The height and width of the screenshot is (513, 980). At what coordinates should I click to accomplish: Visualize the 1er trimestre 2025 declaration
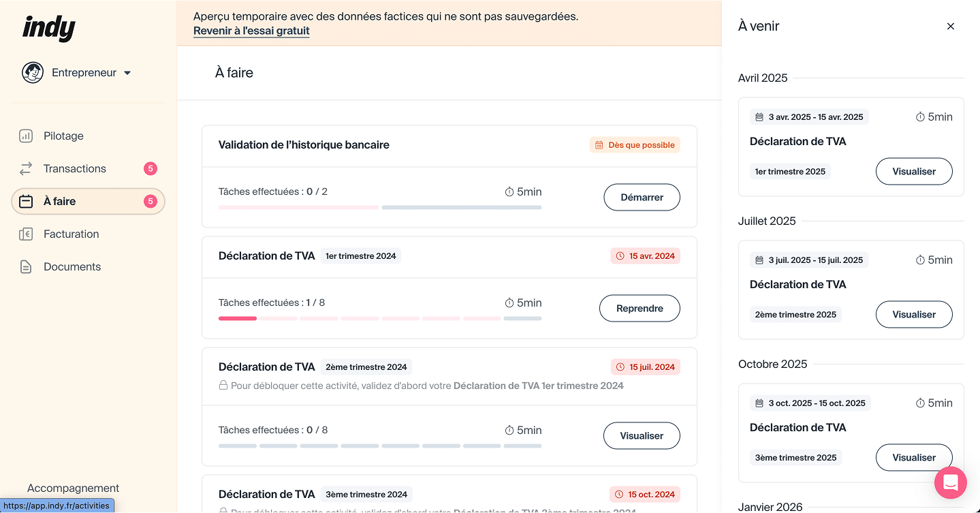[913, 171]
